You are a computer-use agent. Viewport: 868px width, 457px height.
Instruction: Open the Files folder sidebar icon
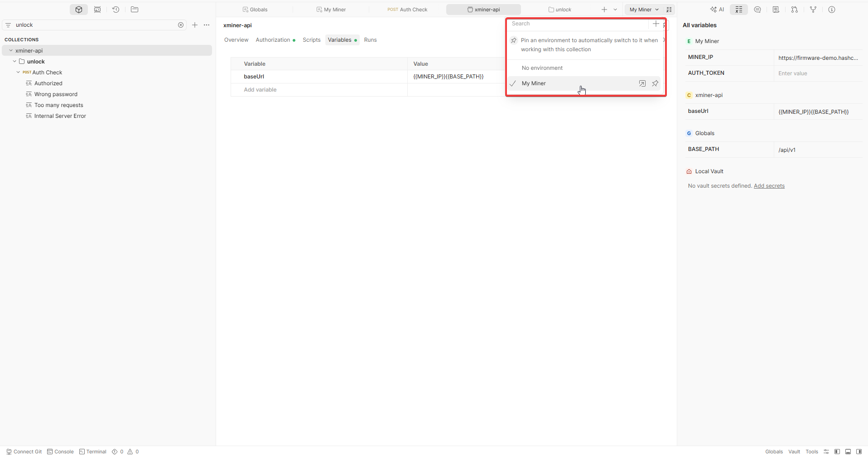pos(135,10)
